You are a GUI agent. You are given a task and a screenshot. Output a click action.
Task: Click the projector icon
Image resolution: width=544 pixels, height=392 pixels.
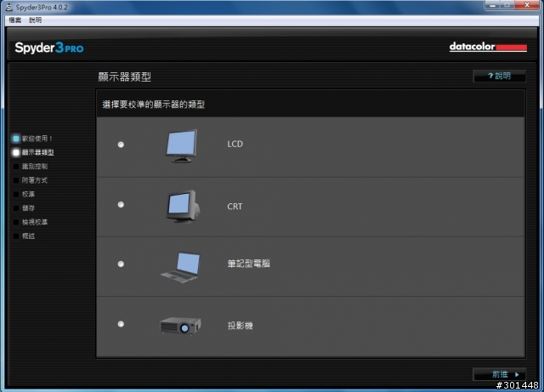[180, 326]
